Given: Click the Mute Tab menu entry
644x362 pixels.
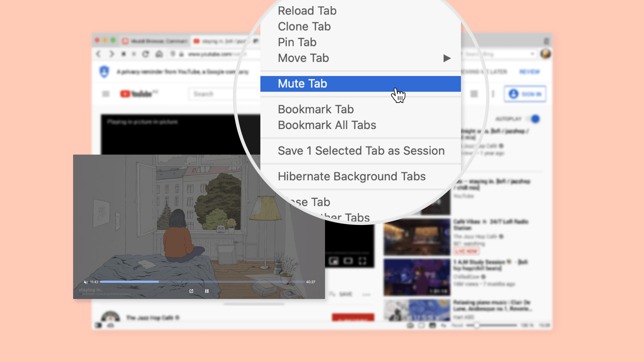Looking at the screenshot, I should click(303, 84).
